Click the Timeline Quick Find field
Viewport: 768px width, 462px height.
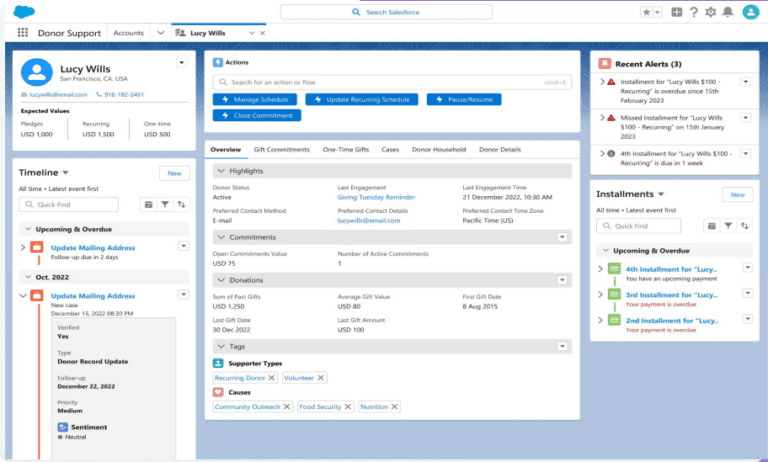[69, 204]
